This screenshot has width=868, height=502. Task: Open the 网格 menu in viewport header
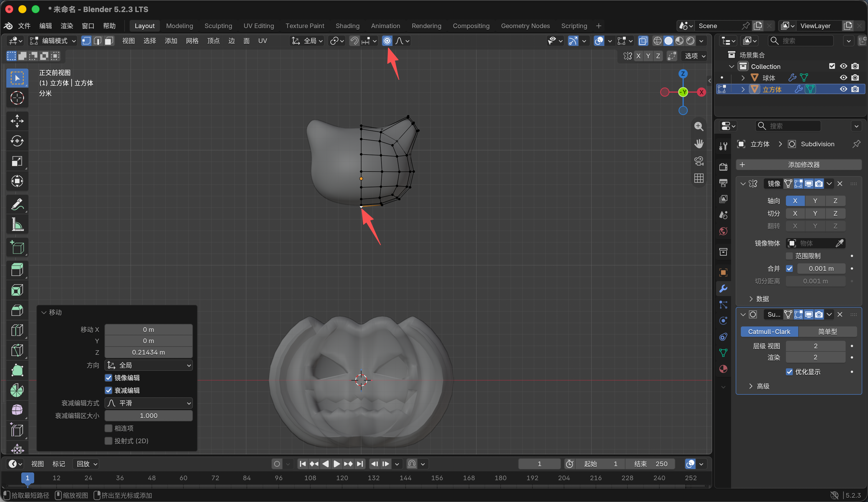coord(192,41)
